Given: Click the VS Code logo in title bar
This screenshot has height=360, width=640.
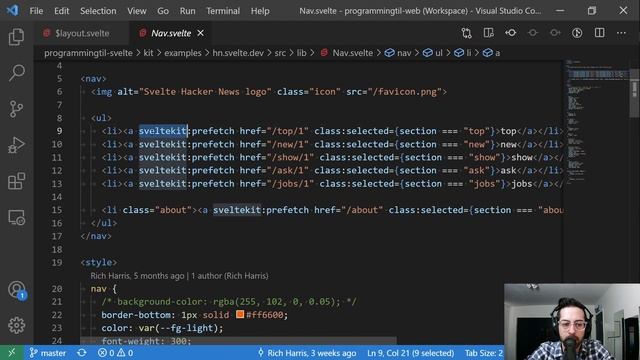Looking at the screenshot, I should 12,10.
